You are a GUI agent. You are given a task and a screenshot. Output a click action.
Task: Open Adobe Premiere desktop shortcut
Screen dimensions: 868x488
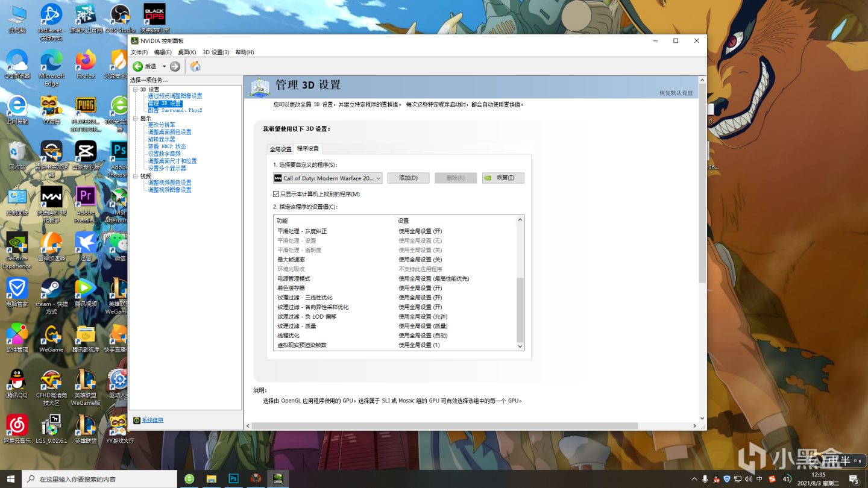86,205
